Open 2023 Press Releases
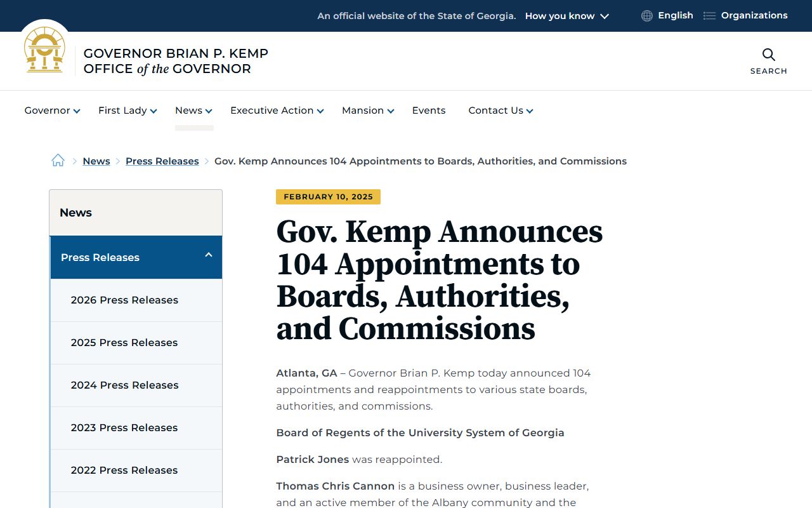 [x=136, y=428]
